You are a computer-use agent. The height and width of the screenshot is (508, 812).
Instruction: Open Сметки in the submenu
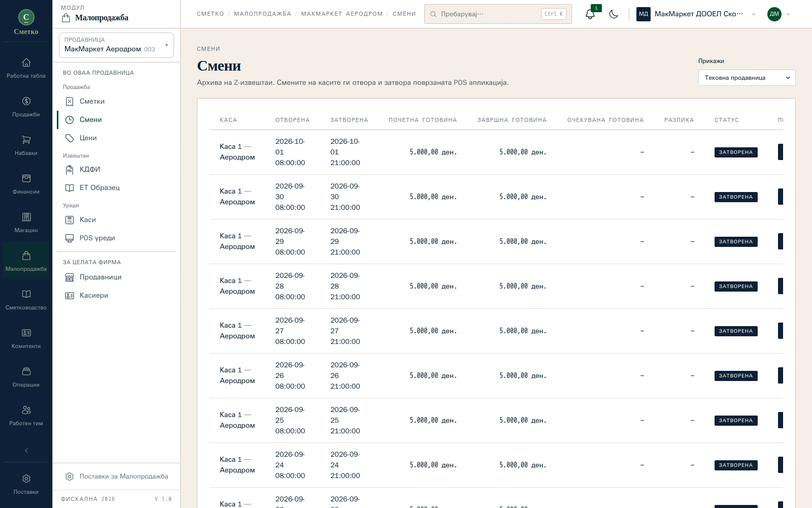click(x=116, y=102)
